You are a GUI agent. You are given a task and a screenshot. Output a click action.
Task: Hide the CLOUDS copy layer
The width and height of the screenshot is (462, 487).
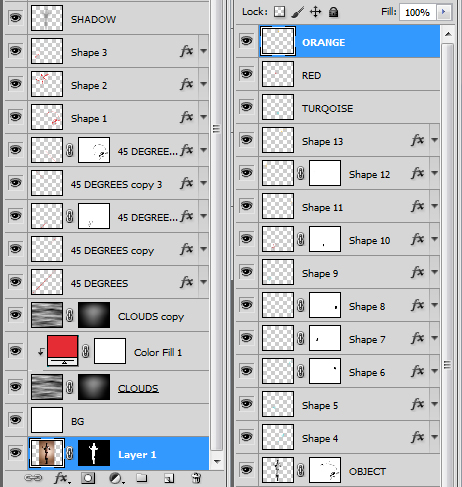[x=15, y=315]
